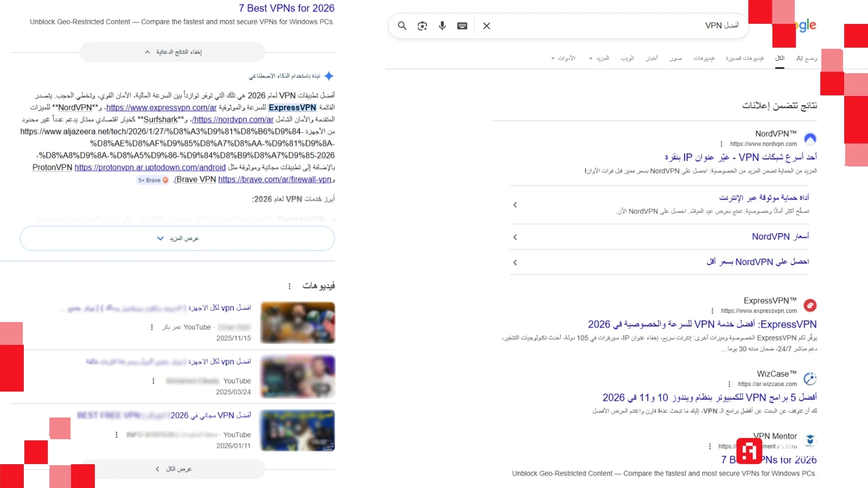Expand AI overview with عرض المزيد button

tap(177, 239)
